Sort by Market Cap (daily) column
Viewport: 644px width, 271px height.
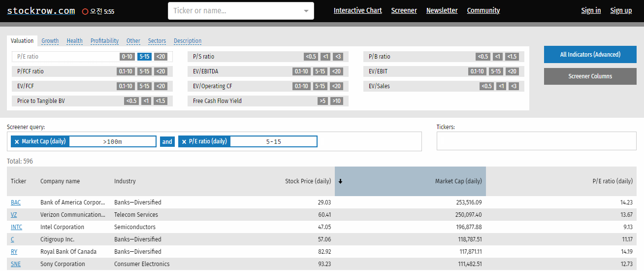click(410, 181)
